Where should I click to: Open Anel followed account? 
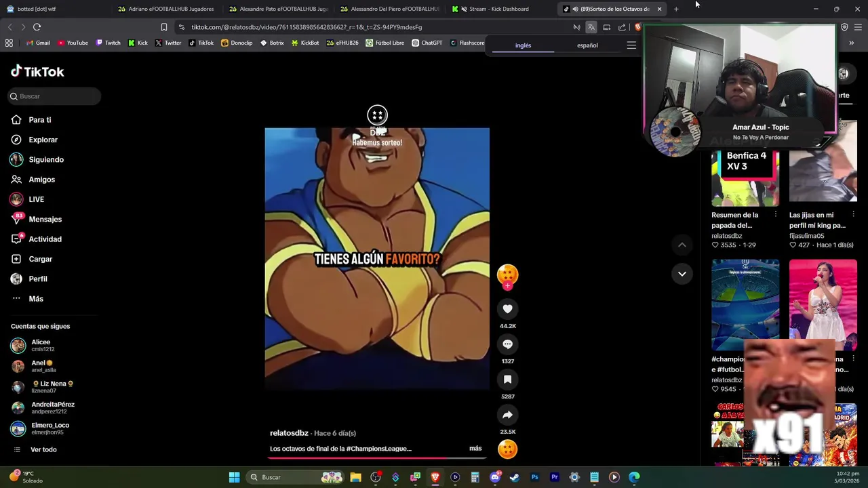point(41,366)
